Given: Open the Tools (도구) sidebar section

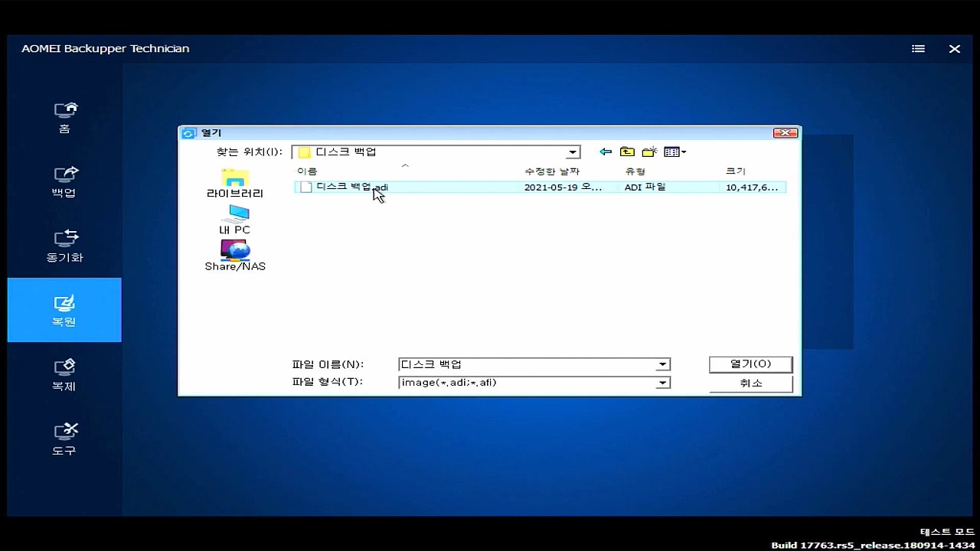Looking at the screenshot, I should point(64,439).
